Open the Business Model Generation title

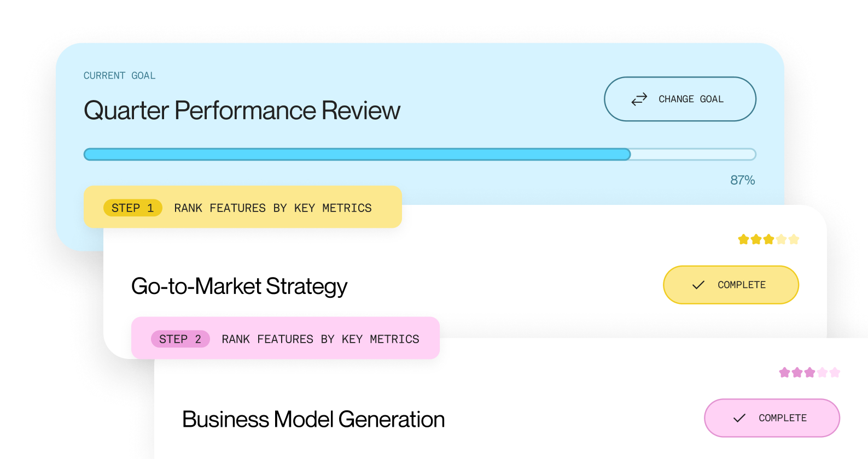pos(313,420)
